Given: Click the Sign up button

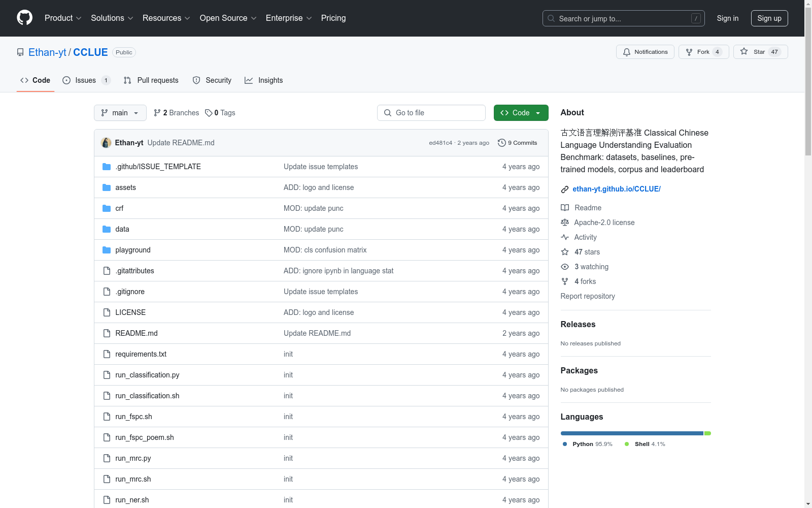Looking at the screenshot, I should tap(769, 18).
